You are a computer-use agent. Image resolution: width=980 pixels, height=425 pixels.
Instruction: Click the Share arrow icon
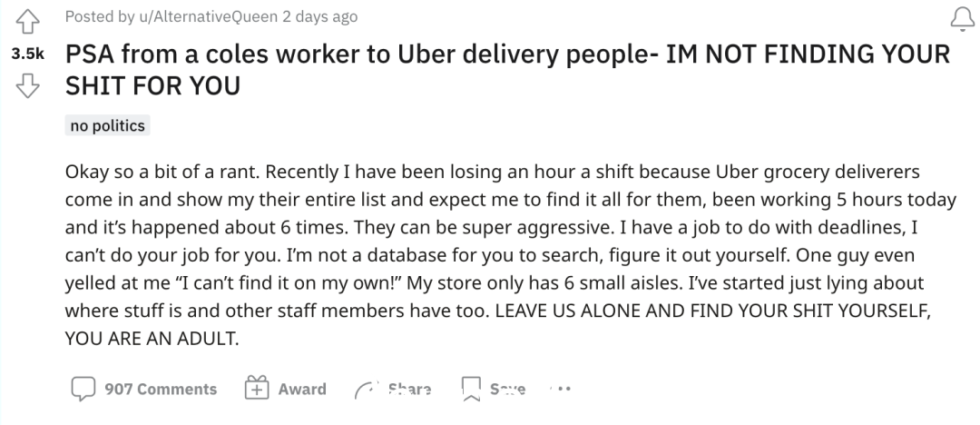coord(367,390)
